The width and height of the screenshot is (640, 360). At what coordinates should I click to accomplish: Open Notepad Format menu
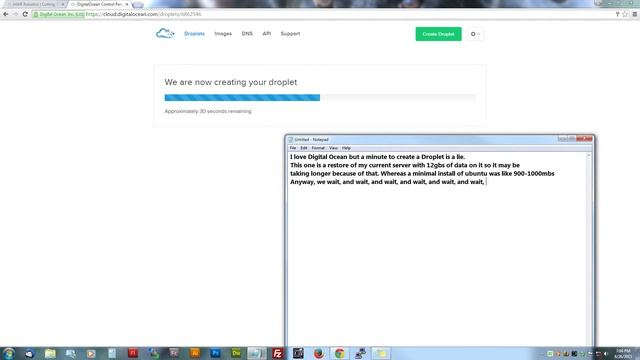[318, 148]
